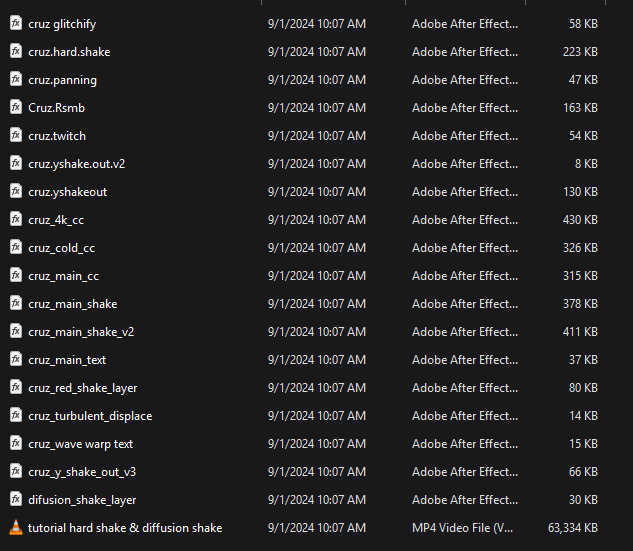Select tutorial hard shake & diffusion shake video name
Image resolution: width=633 pixels, height=551 pixels.
pyautogui.click(x=125, y=527)
